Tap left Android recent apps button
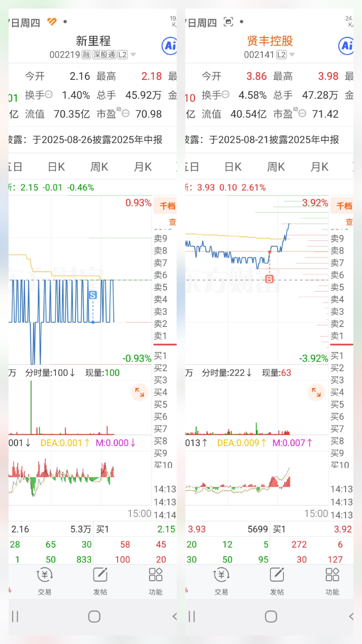Screen dimensions: 362x644 15,616
